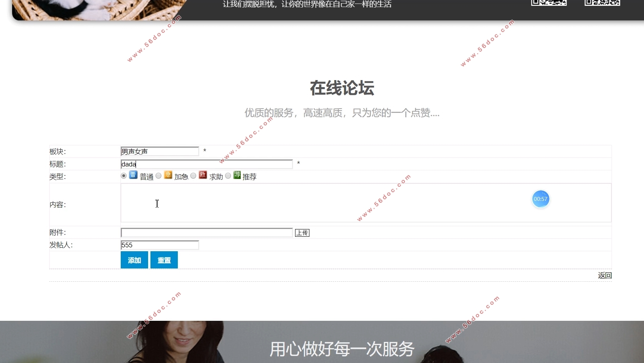This screenshot has width=644, height=363.
Task: Click the 上传 upload button
Action: point(302,233)
